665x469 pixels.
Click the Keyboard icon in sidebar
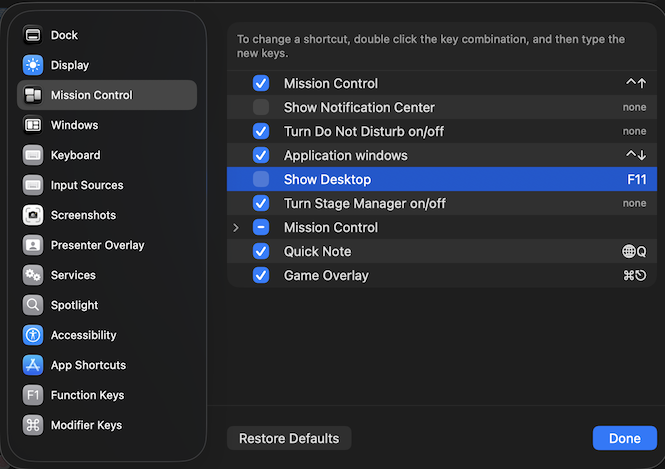click(33, 155)
